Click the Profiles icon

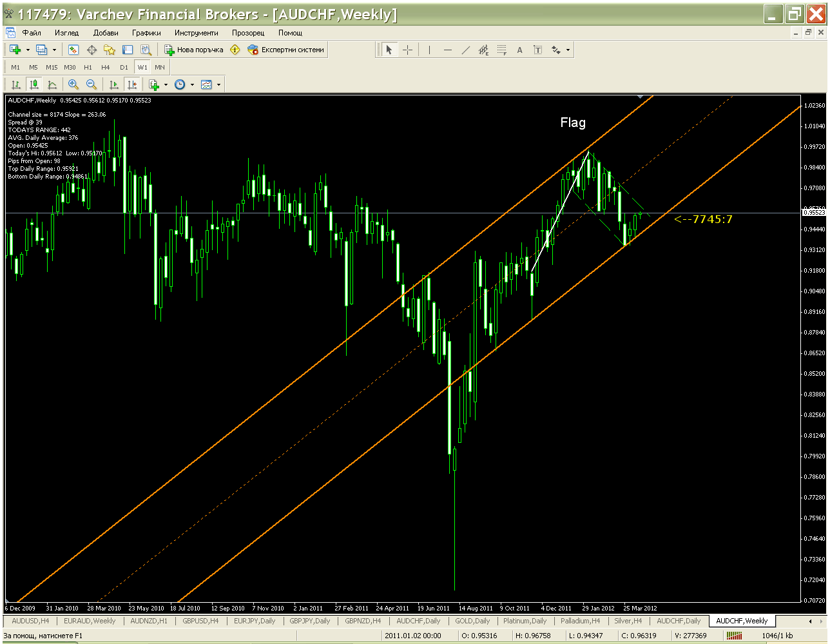42,50
